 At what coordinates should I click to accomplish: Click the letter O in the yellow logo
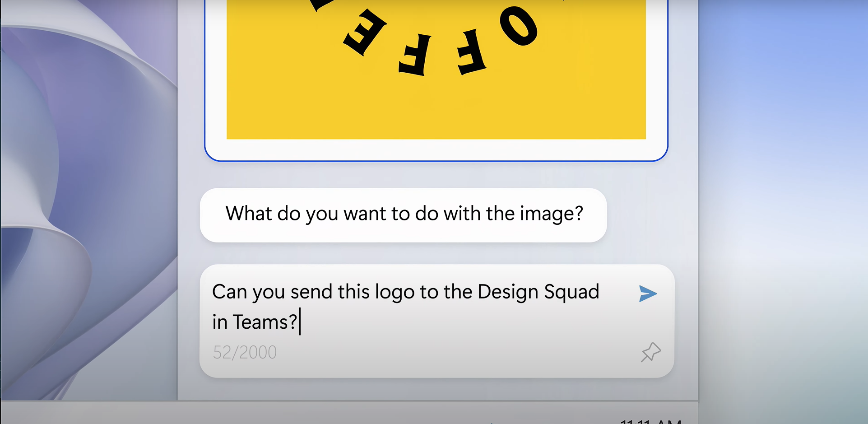519,26
